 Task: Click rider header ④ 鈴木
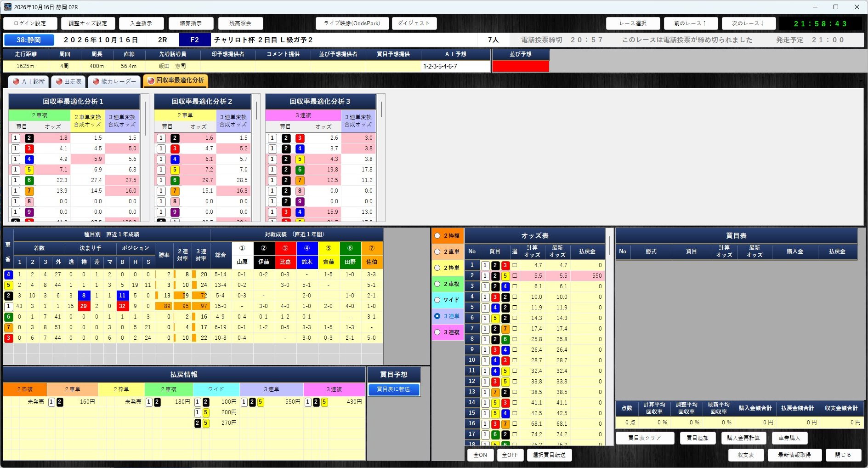(x=307, y=255)
